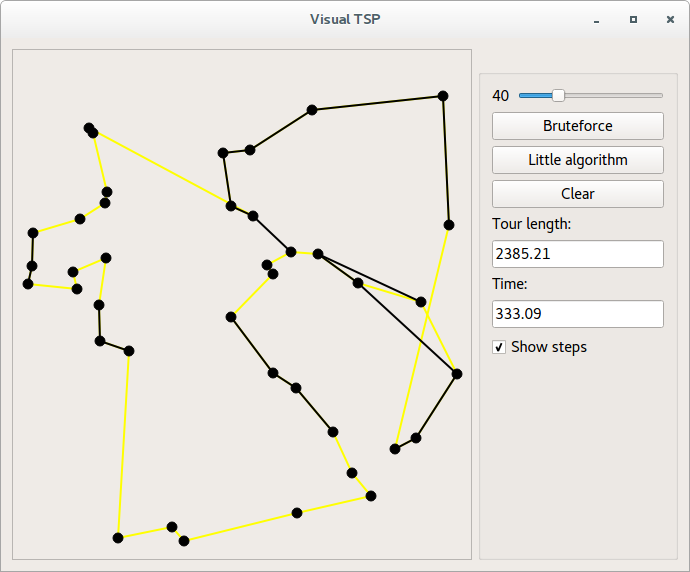Focus the Tour length value field
690x572 pixels.
pyautogui.click(x=577, y=254)
